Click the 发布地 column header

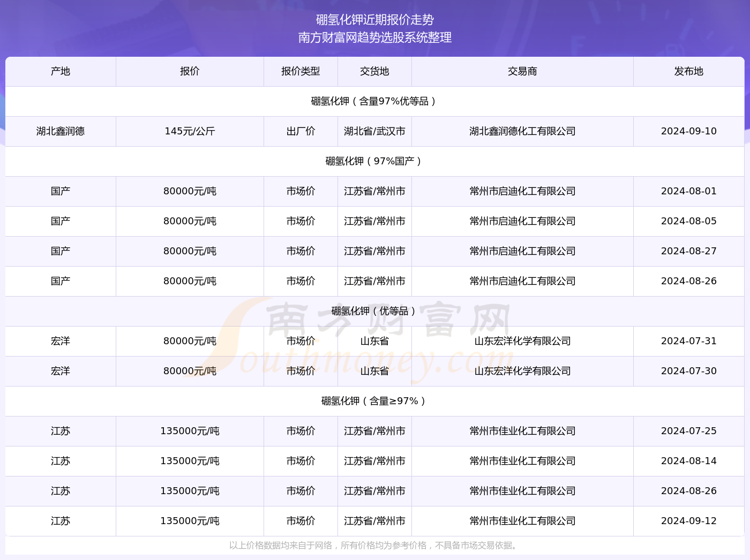[689, 71]
